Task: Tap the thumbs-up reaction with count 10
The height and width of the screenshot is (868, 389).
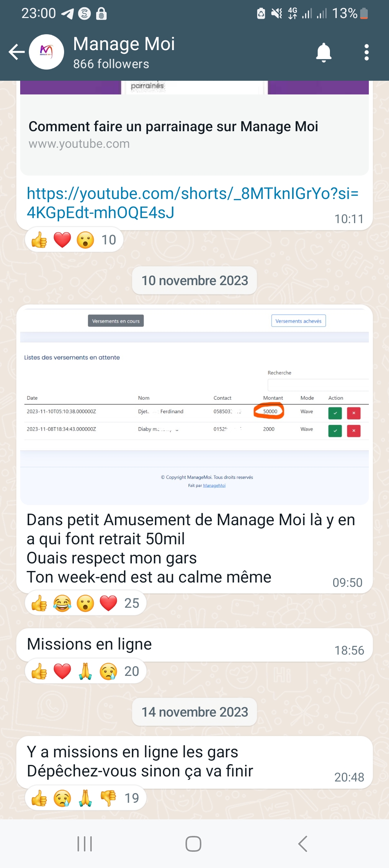Action: [x=39, y=240]
